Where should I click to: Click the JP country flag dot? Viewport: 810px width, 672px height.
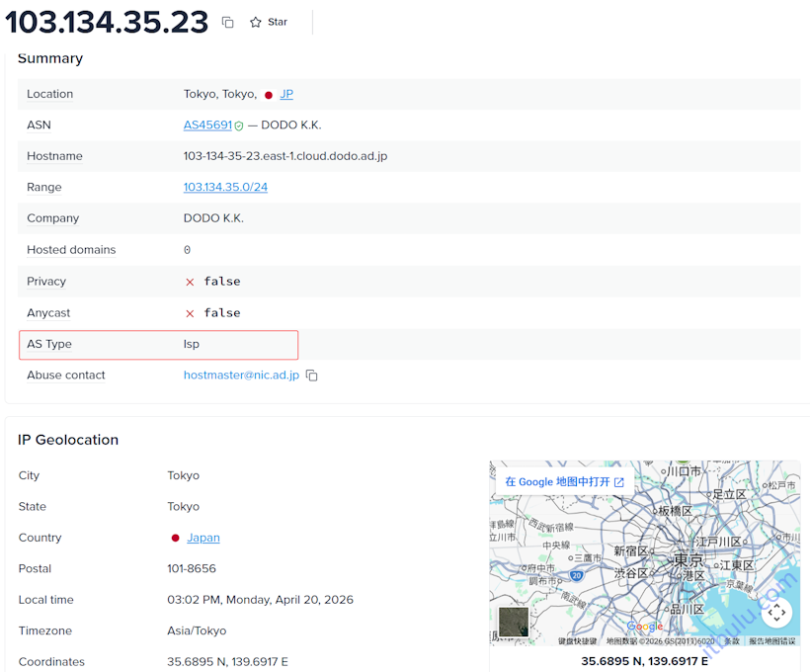pos(267,94)
